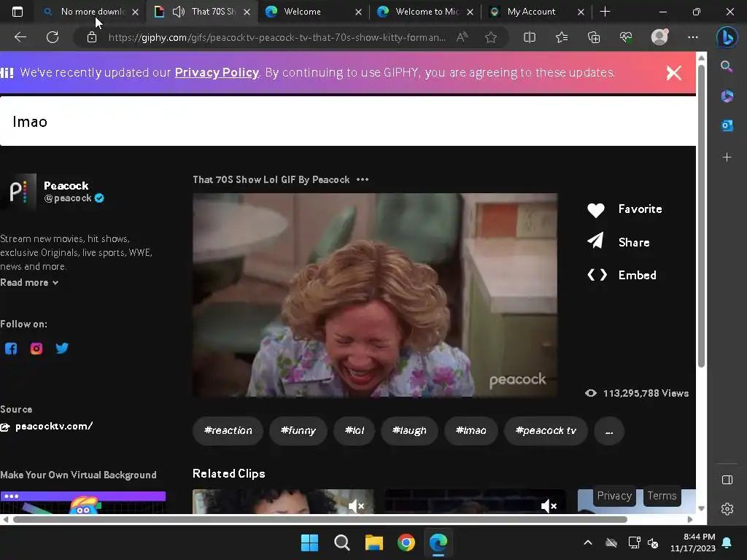
Task: Open the Outlook sidebar icon
Action: (727, 125)
